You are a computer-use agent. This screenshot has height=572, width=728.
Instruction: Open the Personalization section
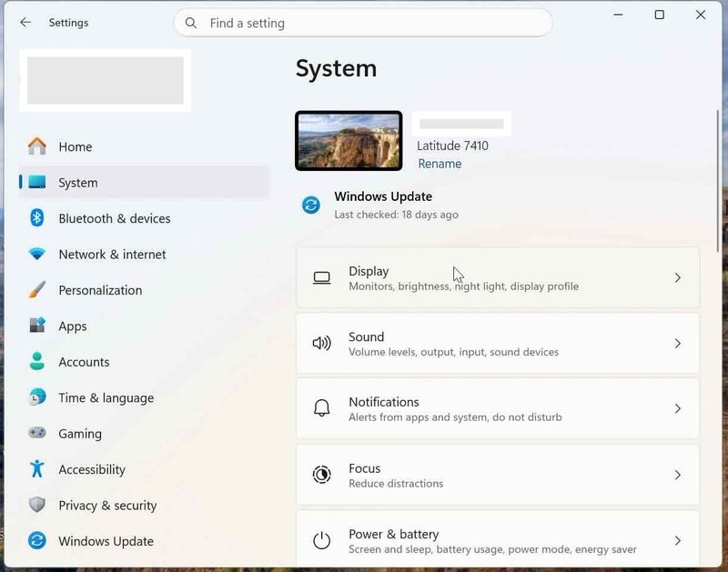point(100,290)
